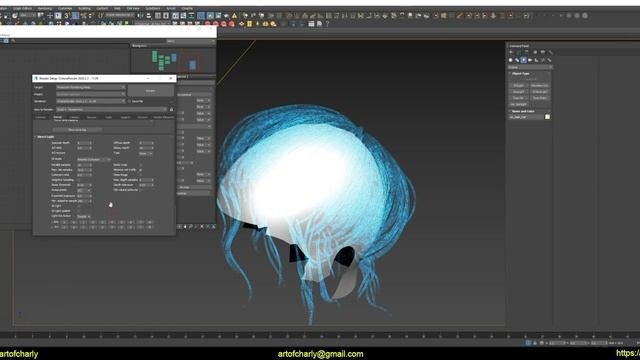Click the Navigator thumbnail in material editor
Screen dimensions: 640x360
(x=173, y=60)
